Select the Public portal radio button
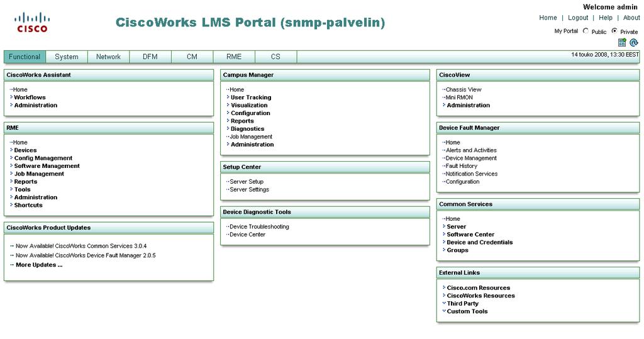 [586, 31]
